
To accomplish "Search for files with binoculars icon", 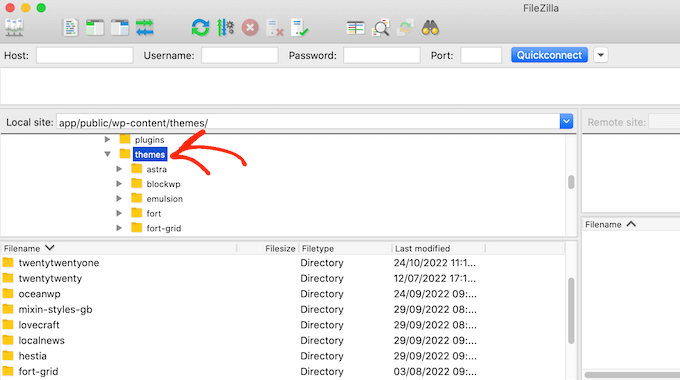I will click(x=430, y=28).
